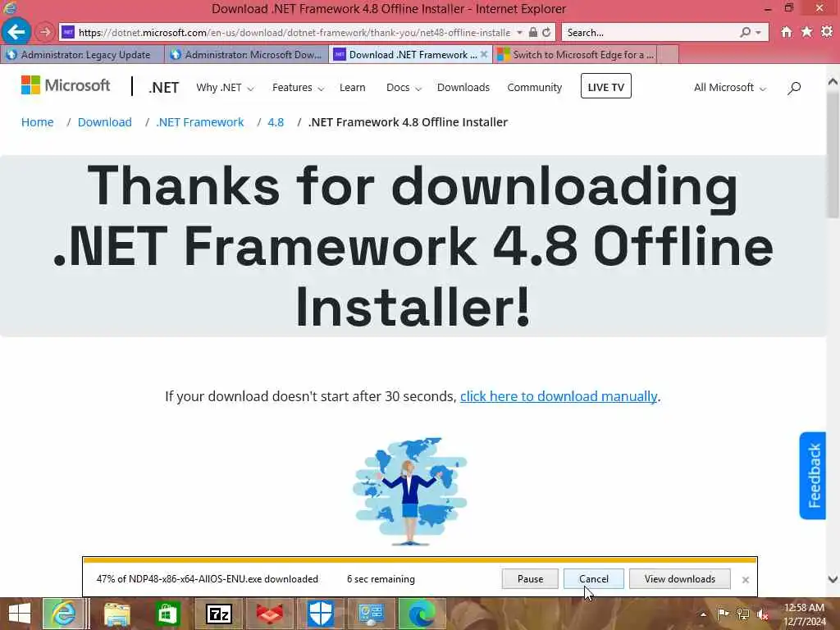
Task: Click the vertical scrollbar thumb
Action: tap(833, 157)
